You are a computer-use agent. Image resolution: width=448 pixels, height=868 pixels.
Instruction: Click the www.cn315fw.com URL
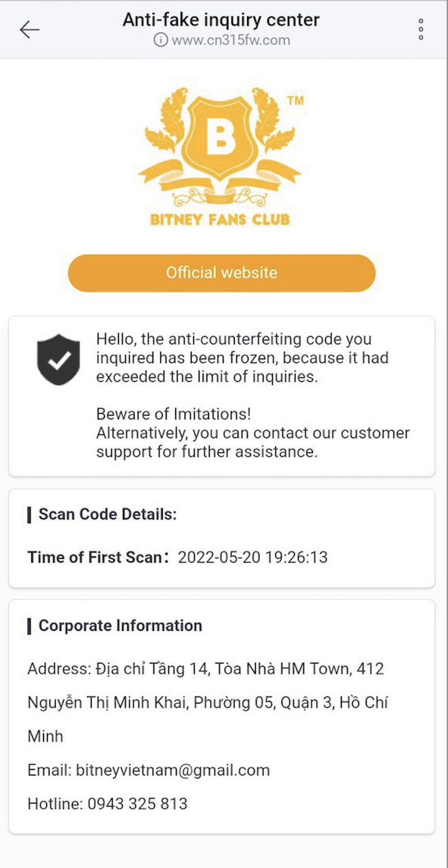[231, 40]
